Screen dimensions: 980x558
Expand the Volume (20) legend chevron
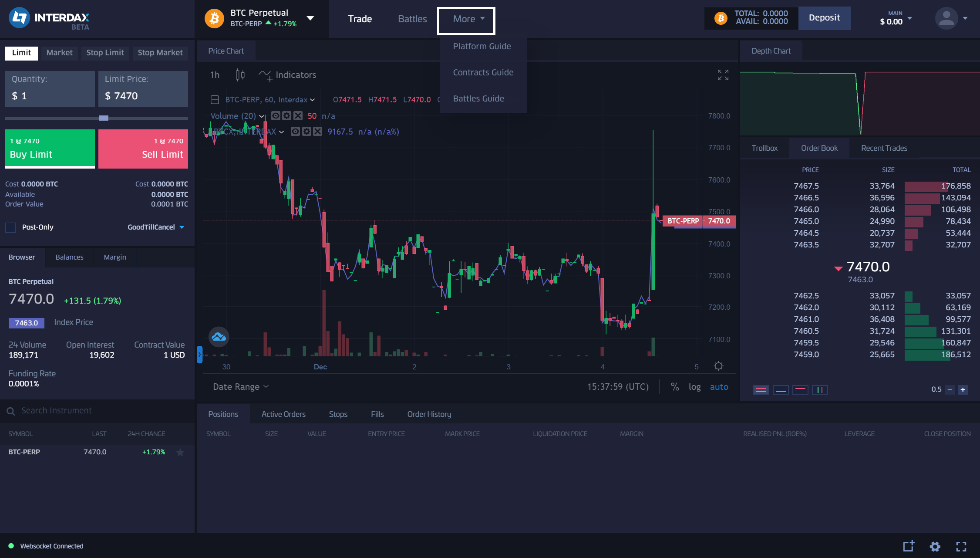tap(262, 116)
